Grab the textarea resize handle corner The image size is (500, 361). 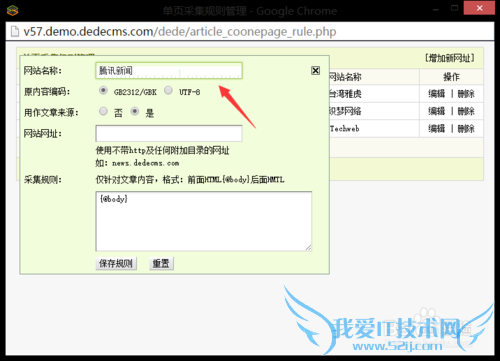point(308,248)
